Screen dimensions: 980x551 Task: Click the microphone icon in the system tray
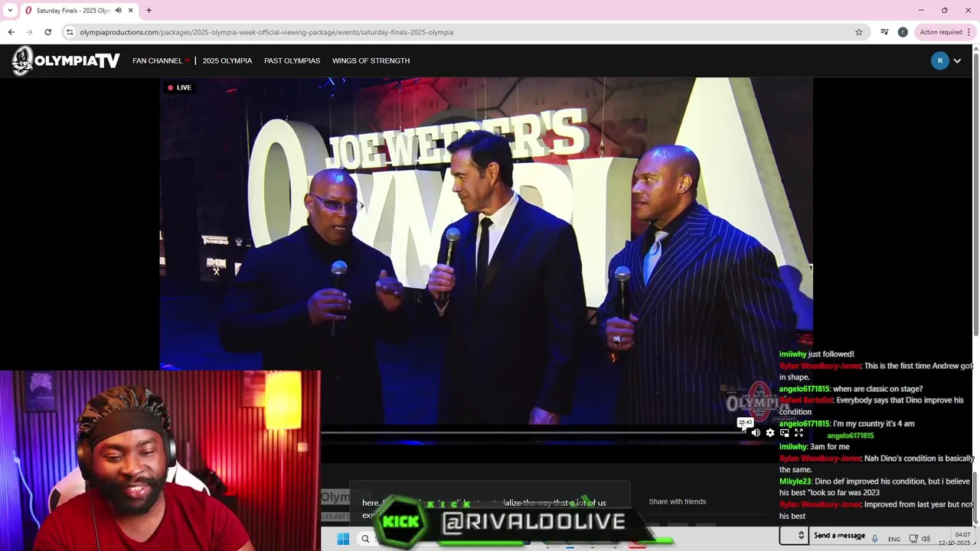point(874,539)
